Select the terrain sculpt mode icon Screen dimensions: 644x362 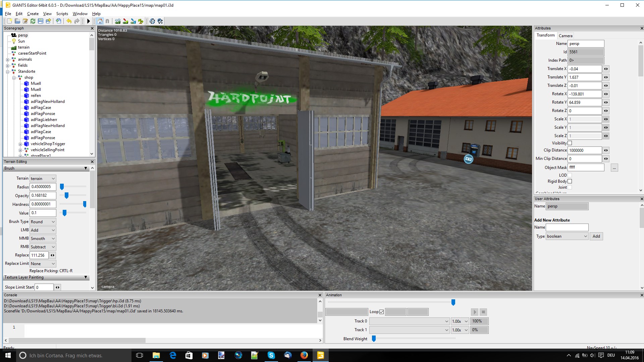pyautogui.click(x=118, y=21)
